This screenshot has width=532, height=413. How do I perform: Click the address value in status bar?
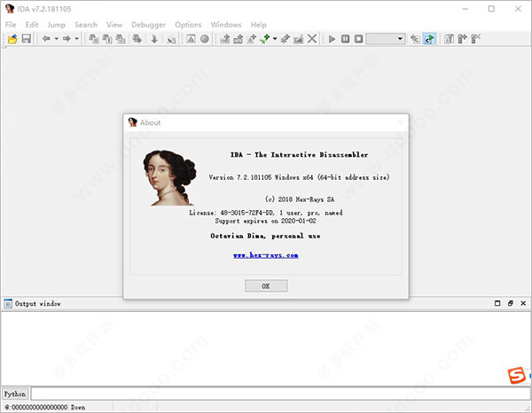tap(36, 407)
